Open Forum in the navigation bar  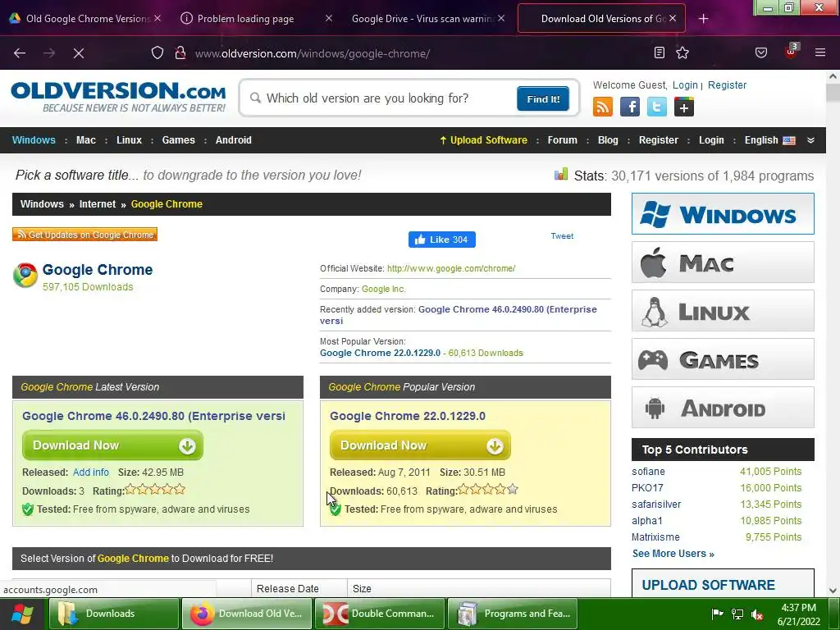coord(563,140)
